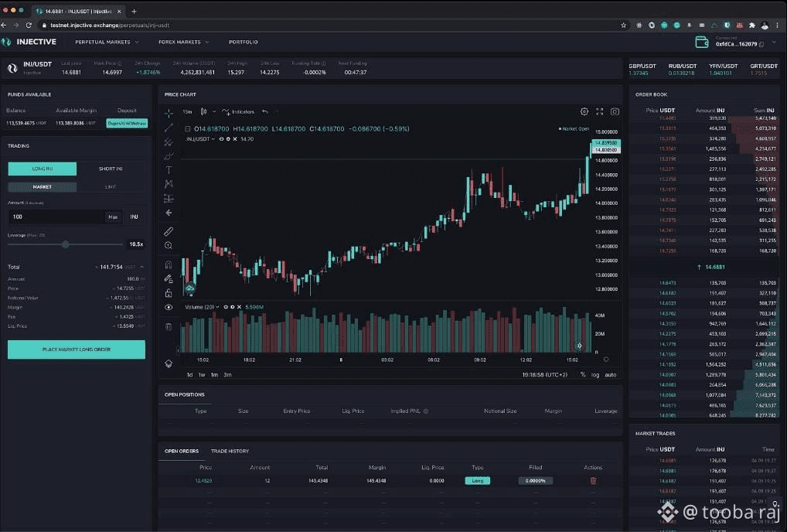This screenshot has height=532, width=787.
Task: Open chart time zone settings icon
Action: (x=606, y=360)
